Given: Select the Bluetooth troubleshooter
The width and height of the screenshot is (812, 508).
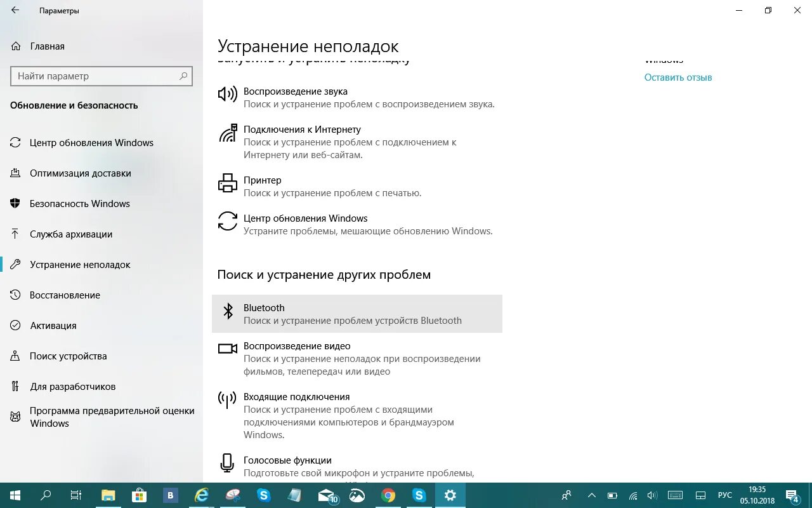Looking at the screenshot, I should click(x=357, y=314).
